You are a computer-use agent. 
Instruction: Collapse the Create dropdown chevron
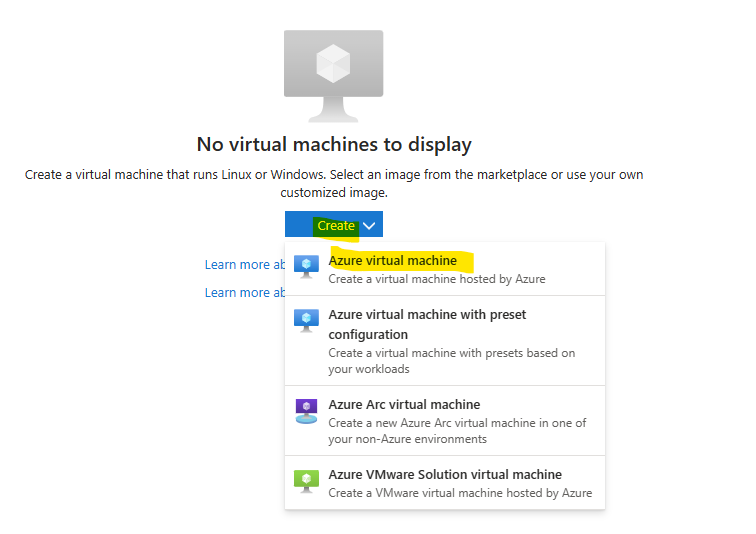coord(369,226)
